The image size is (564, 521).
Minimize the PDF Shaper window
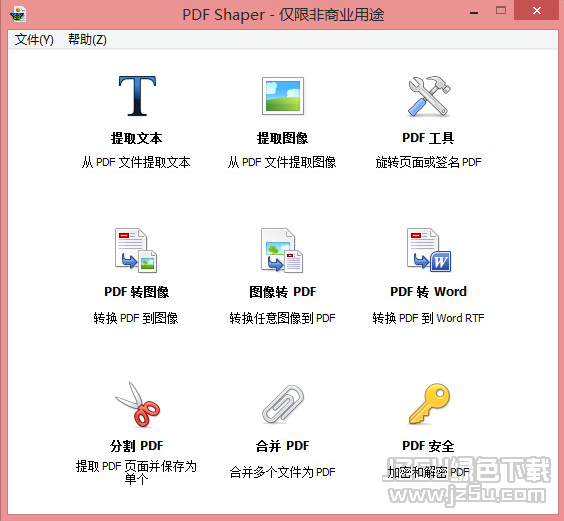[x=474, y=13]
